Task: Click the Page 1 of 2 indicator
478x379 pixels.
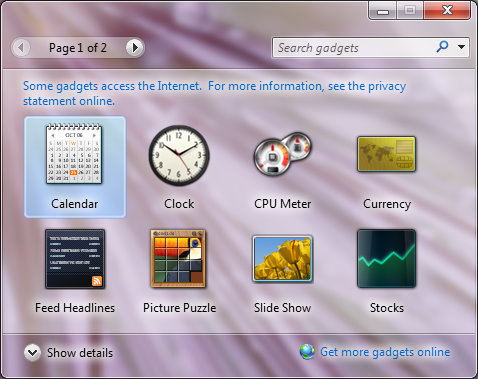Action: (78, 48)
